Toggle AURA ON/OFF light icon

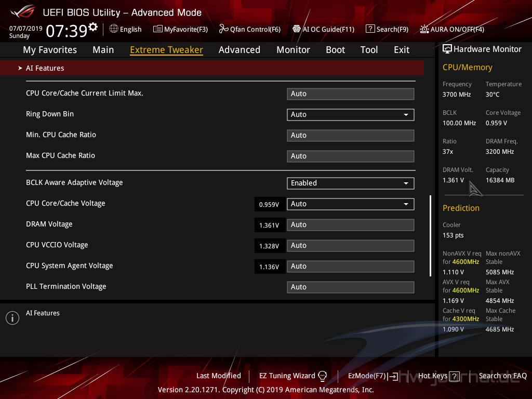tap(424, 29)
